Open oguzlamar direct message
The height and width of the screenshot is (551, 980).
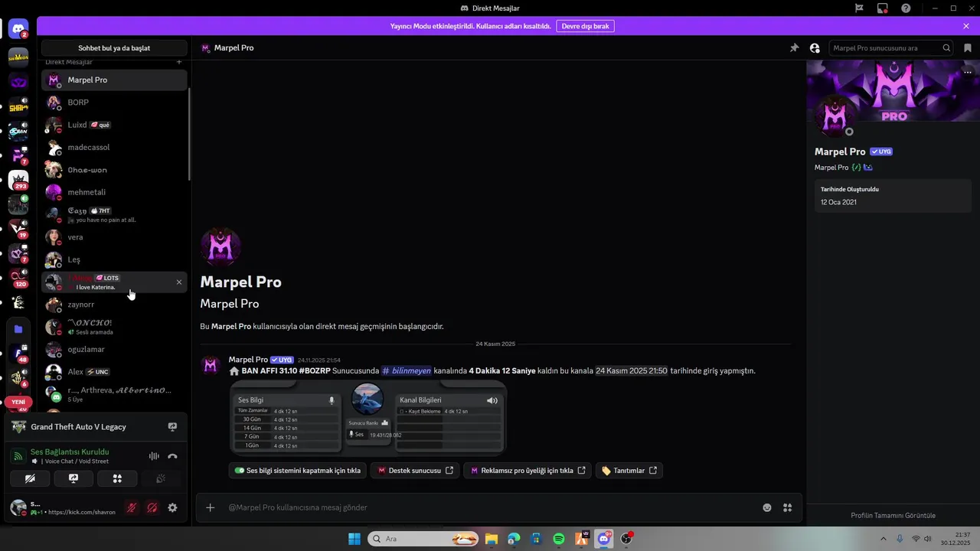[114, 350]
